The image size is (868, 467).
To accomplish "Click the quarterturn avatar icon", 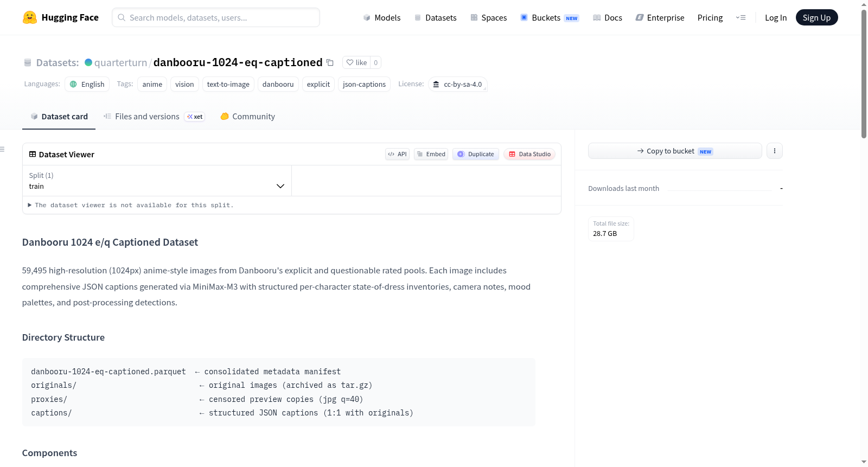I will [x=88, y=62].
